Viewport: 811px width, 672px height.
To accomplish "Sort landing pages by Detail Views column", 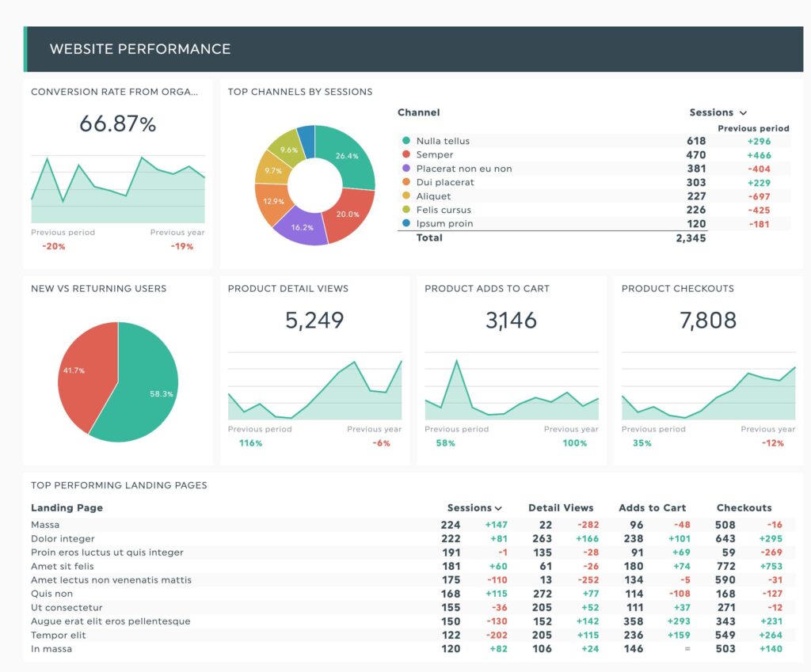I will [561, 507].
